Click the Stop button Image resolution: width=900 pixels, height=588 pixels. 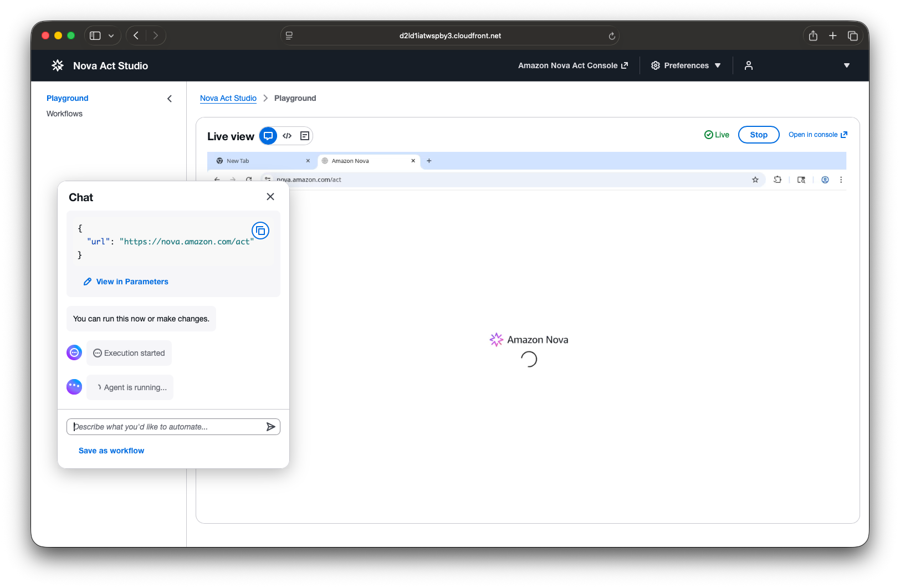point(759,135)
